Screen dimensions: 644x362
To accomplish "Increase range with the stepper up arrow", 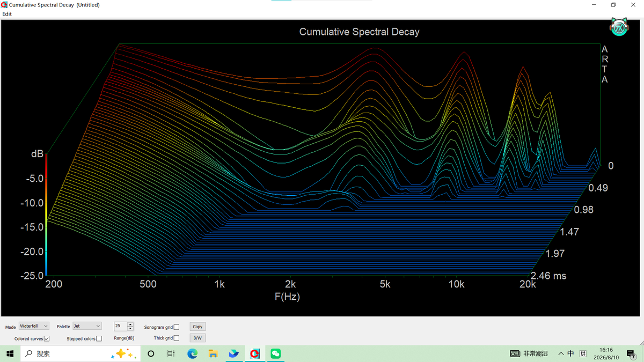I will click(130, 324).
